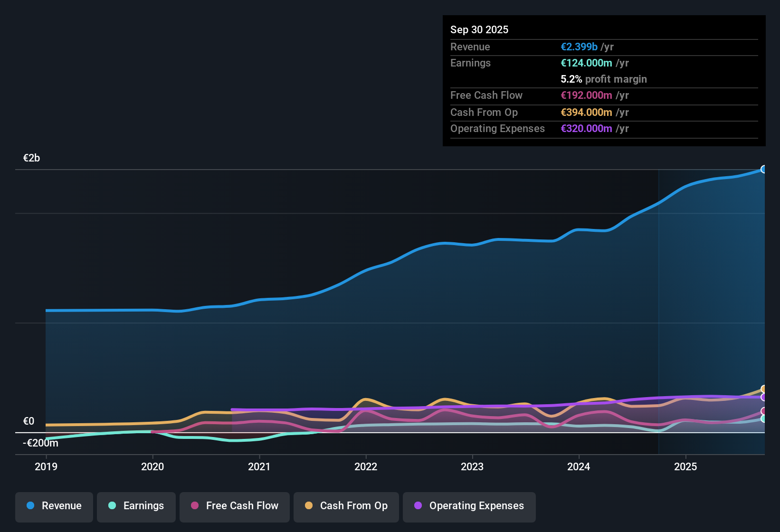Select the teal Earnings legend dot icon

tap(112, 506)
